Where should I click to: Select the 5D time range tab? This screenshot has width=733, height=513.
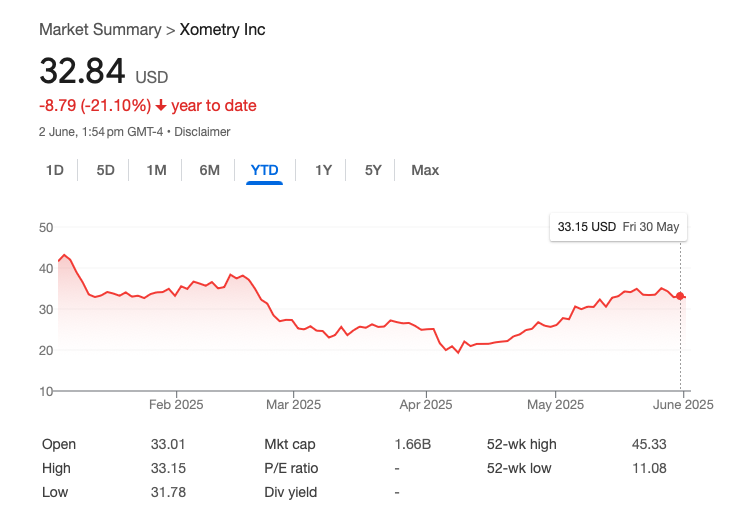click(x=106, y=170)
